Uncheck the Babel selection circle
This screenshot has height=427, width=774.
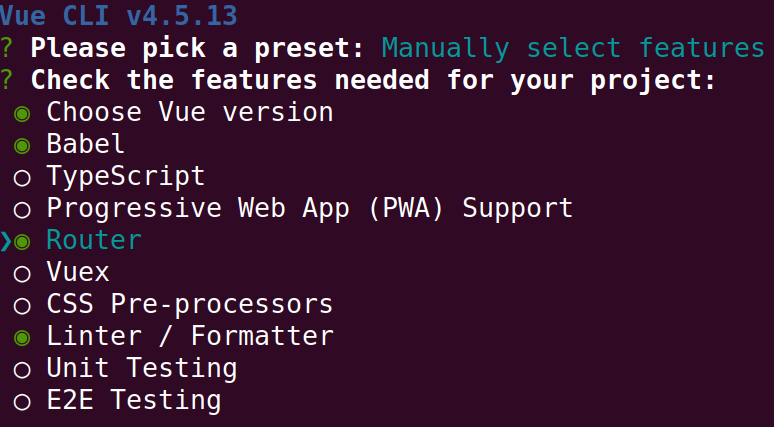click(22, 145)
